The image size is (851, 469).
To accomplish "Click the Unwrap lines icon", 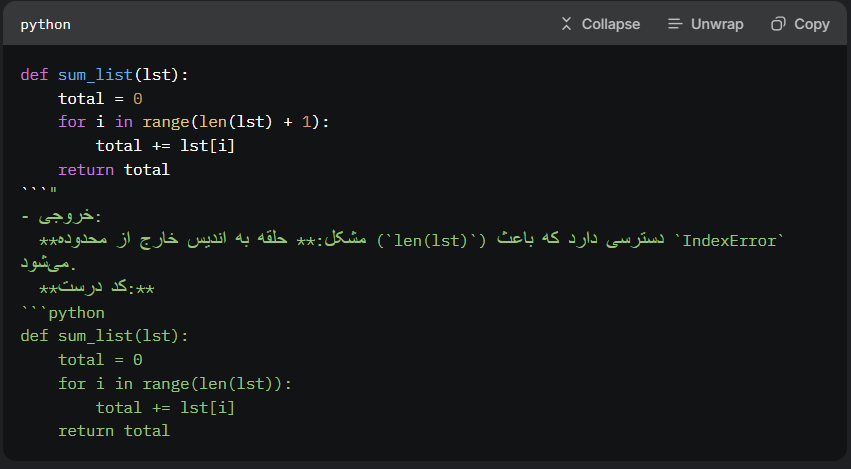I will click(x=675, y=24).
